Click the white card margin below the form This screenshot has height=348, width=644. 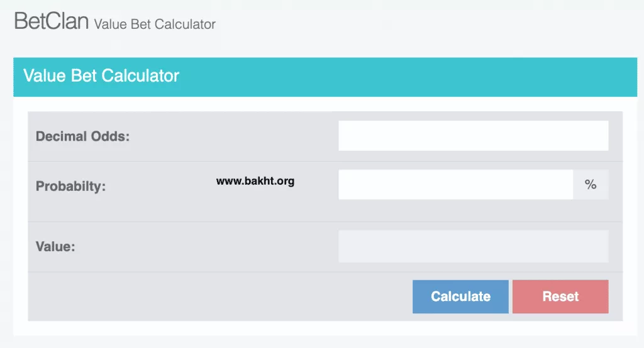pos(314,329)
